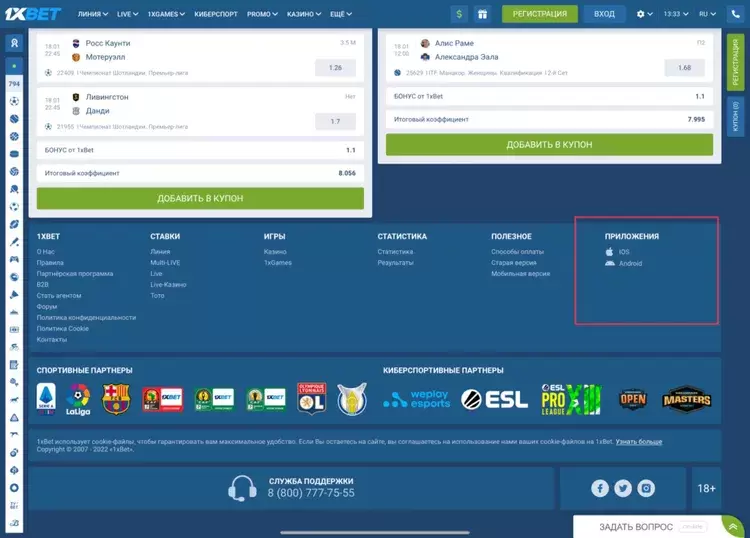Screen dimensions: 750x538
Task: Open the 1xGames footer link
Action: pos(277,263)
